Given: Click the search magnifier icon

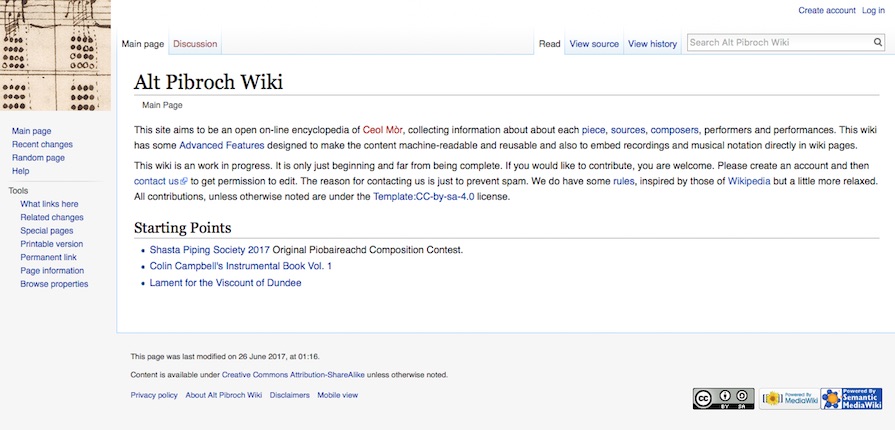Looking at the screenshot, I should click(878, 42).
